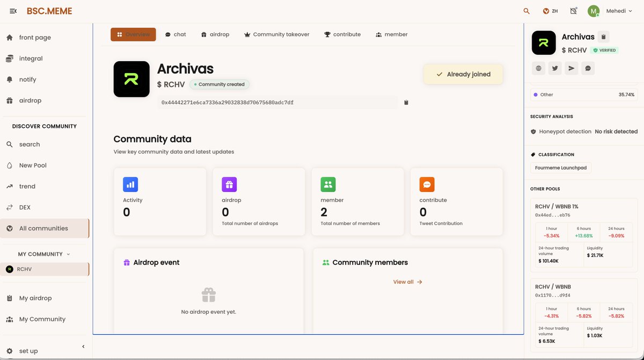Screen dimensions: 644x360
Task: Click the gift icon beside Airdrop event
Action: [127, 263]
